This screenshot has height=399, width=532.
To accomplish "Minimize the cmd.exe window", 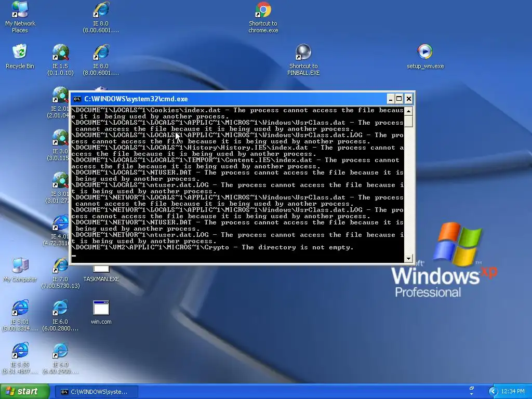I will pos(391,99).
